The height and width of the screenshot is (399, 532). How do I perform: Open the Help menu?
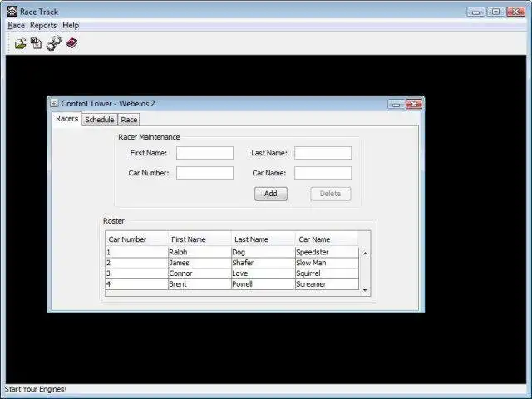(71, 26)
